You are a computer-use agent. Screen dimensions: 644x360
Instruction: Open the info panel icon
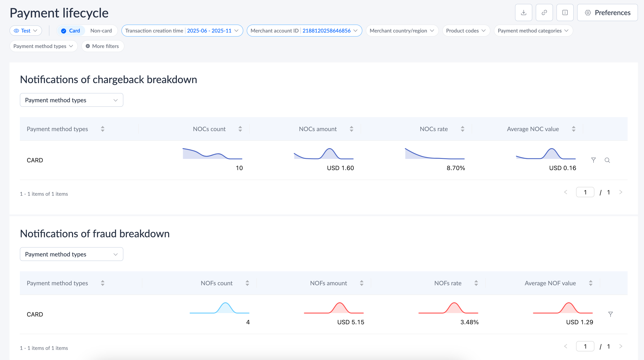(x=565, y=12)
